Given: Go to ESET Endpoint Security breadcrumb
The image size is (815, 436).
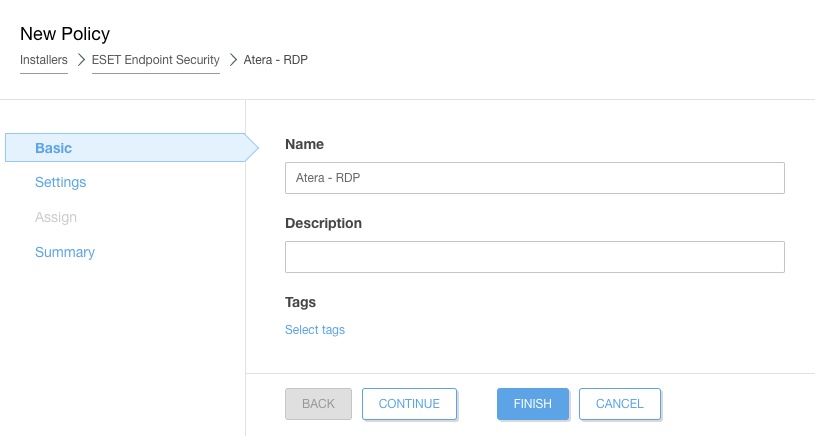Looking at the screenshot, I should 155,60.
